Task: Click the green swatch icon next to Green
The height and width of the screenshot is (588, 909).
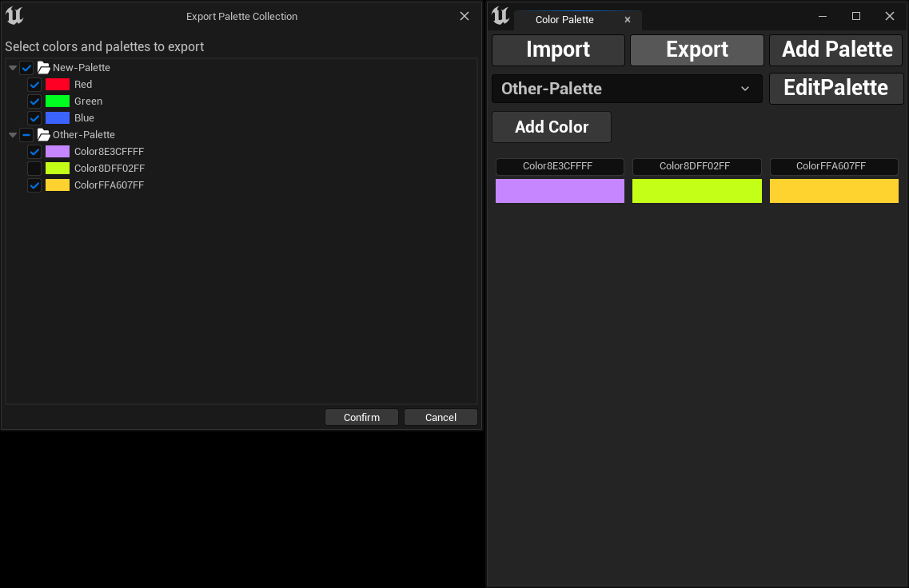Action: pos(58,101)
